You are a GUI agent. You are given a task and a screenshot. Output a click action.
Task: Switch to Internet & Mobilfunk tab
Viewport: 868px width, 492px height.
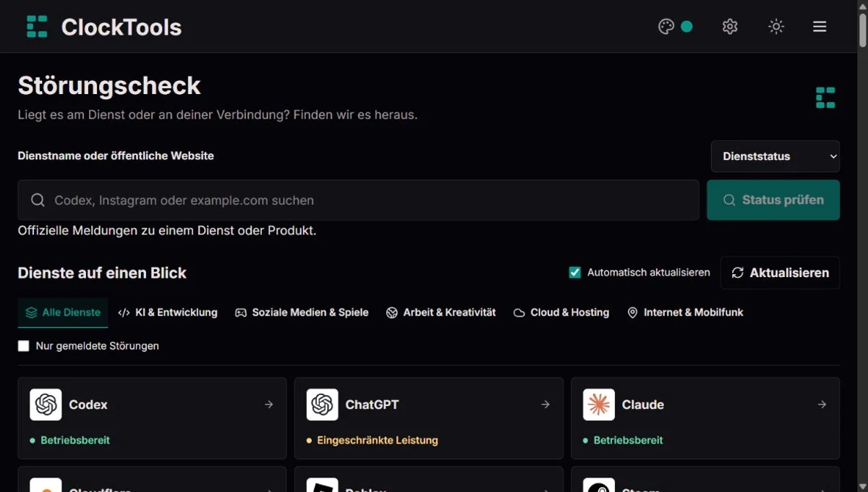(x=685, y=313)
